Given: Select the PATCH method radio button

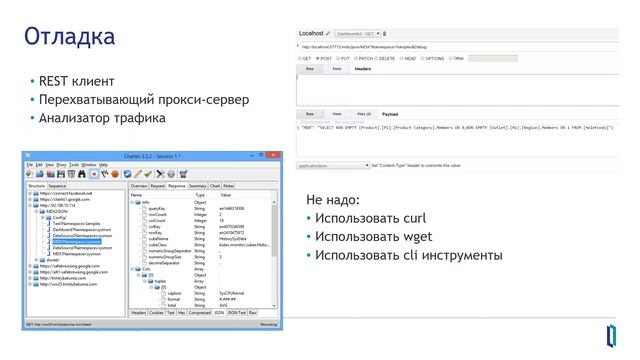Looking at the screenshot, I should (356, 58).
